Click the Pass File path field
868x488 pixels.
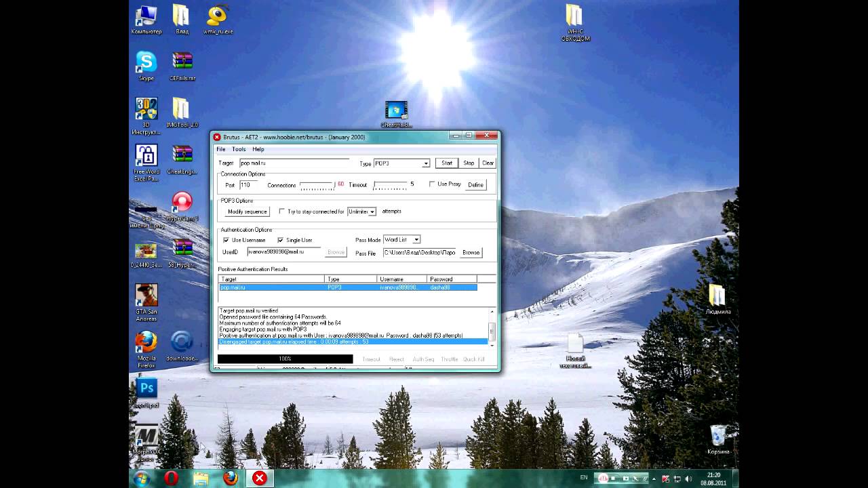(420, 252)
